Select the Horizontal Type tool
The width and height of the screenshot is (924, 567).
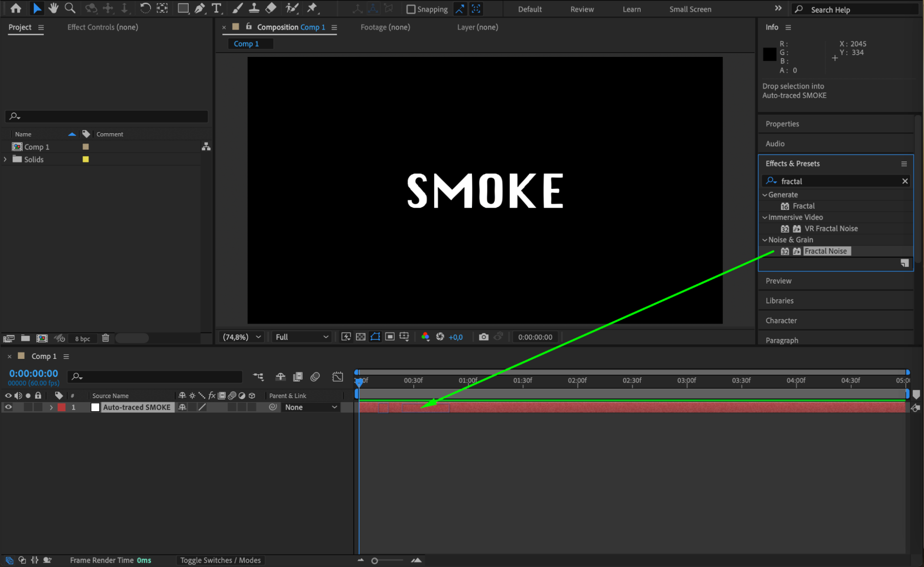point(216,8)
